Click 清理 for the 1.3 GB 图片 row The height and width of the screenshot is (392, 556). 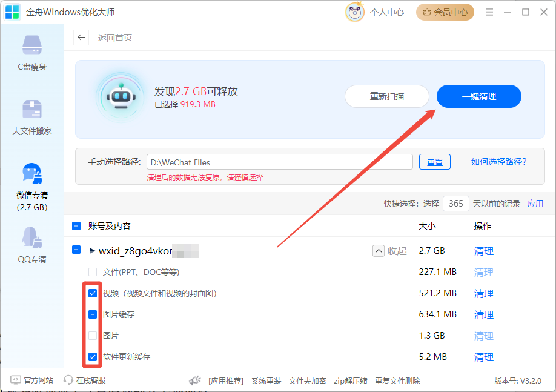click(484, 336)
